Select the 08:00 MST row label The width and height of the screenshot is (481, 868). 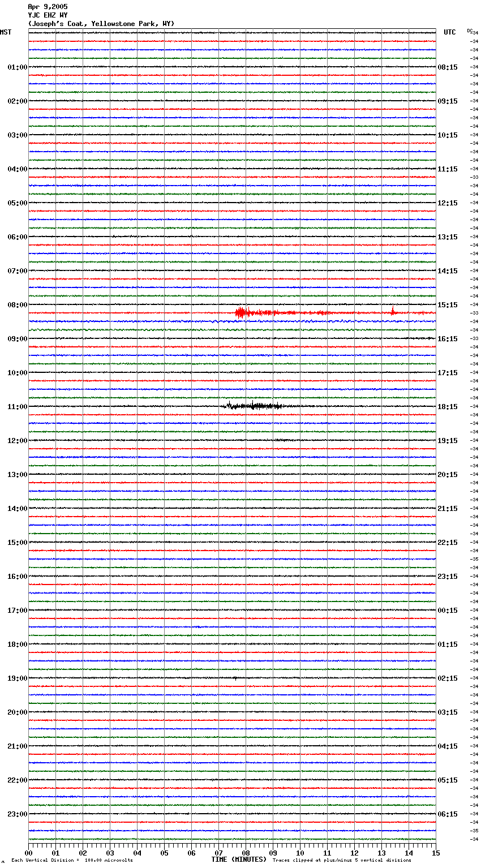[x=18, y=305]
